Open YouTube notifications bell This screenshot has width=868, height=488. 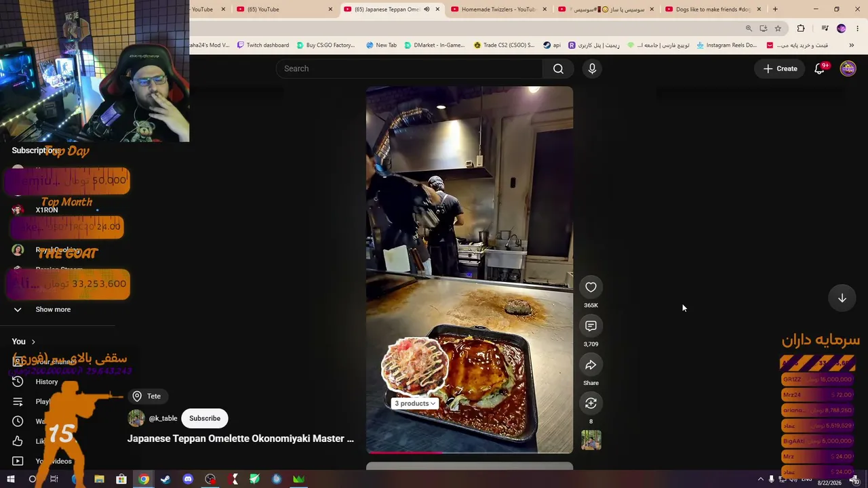[819, 68]
